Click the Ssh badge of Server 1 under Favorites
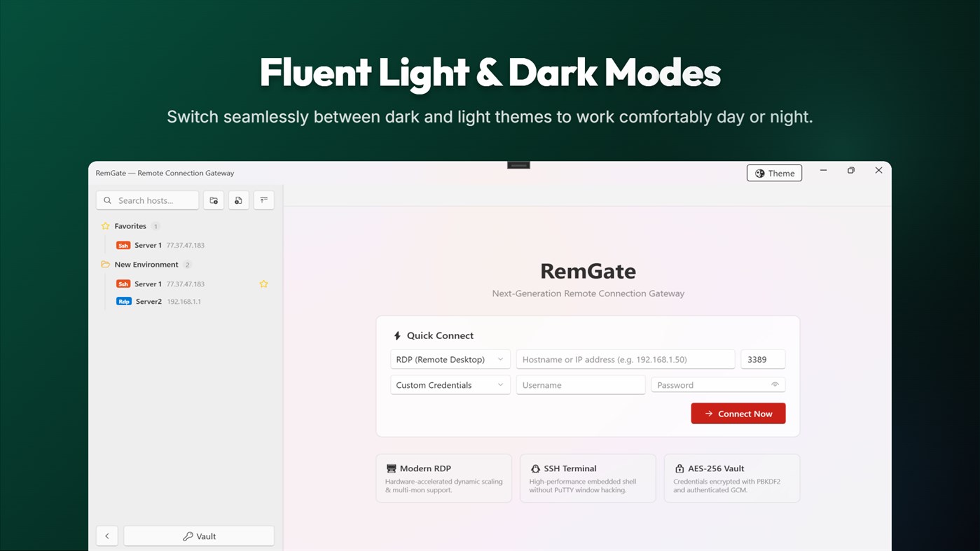The width and height of the screenshot is (980, 551). pos(123,245)
